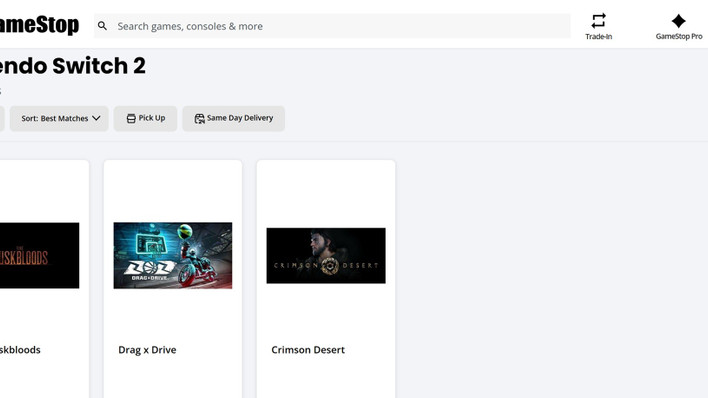Click the Drag x Drive title
The image size is (708, 398).
147,350
